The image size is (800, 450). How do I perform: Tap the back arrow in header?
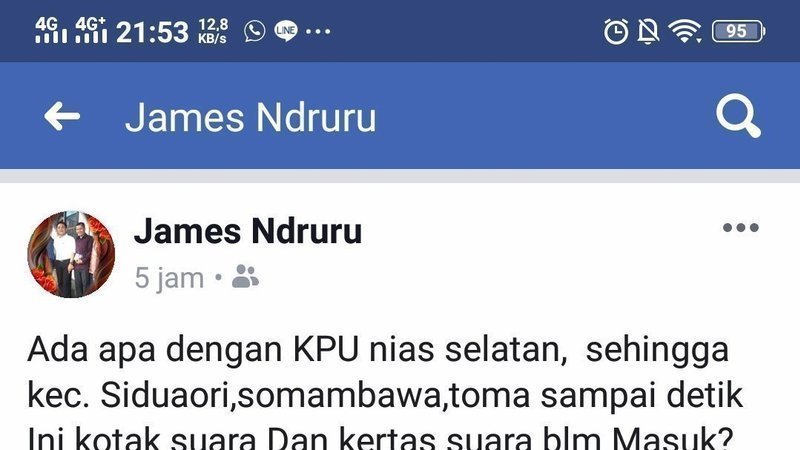(62, 116)
